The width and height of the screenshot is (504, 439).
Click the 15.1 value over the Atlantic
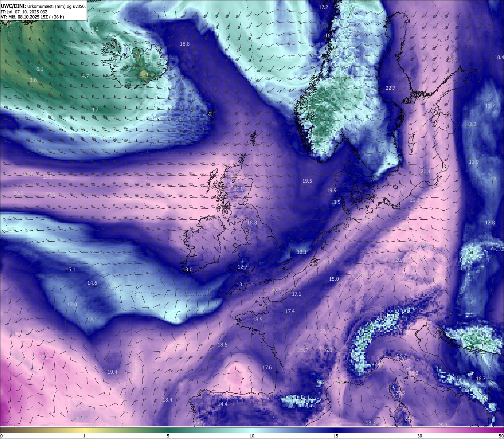coord(70,270)
